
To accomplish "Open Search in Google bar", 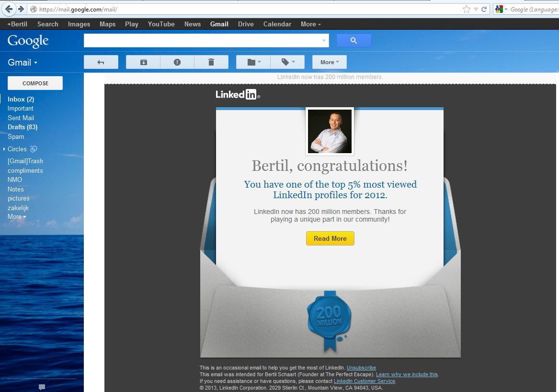I will pos(48,24).
